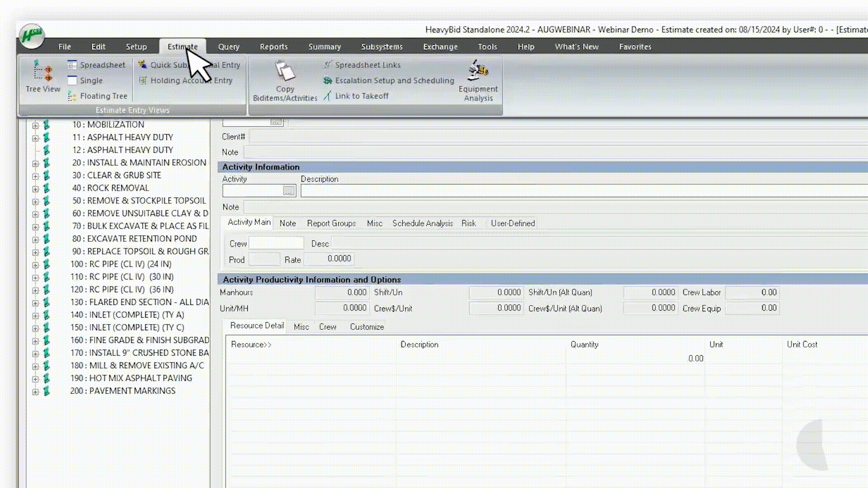Click Link to Takeoff
This screenshot has width=868, height=488.
356,96
